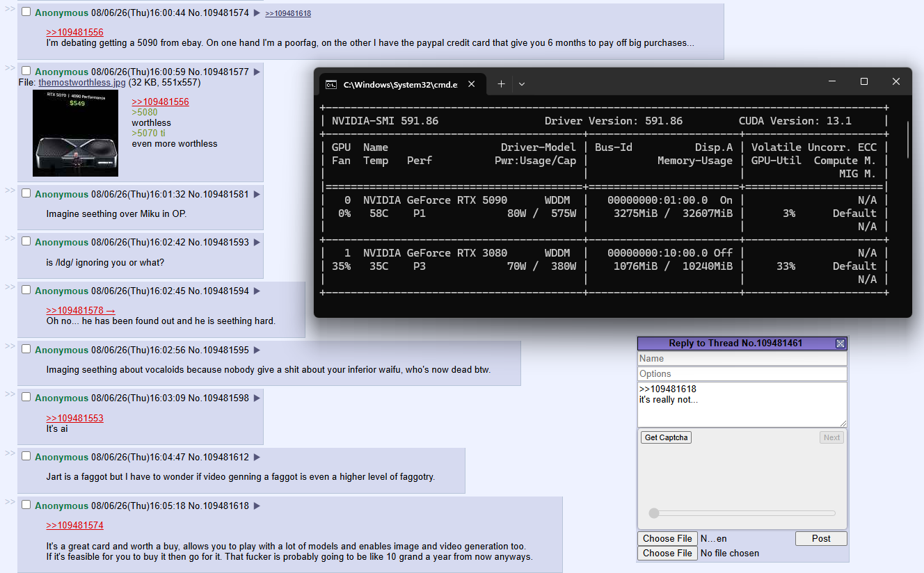Toggle checkbox of post No.109481595
Image resolution: width=924 pixels, height=573 pixels.
click(26, 349)
